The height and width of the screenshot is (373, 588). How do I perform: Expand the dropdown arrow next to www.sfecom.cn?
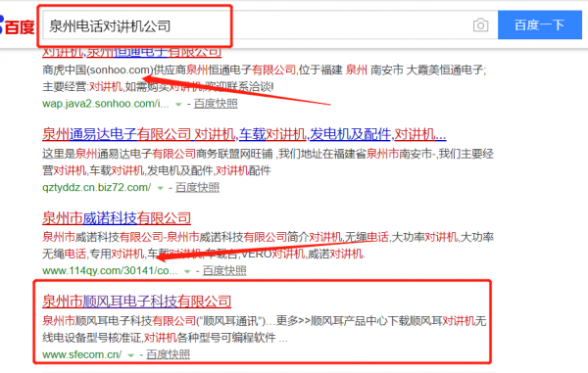130,355
